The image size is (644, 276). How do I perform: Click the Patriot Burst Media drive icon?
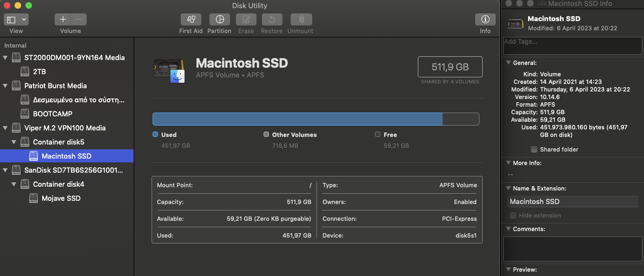point(16,86)
